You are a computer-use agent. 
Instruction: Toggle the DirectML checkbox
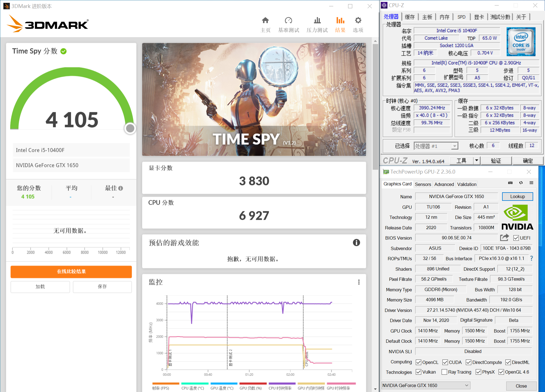pos(508,362)
